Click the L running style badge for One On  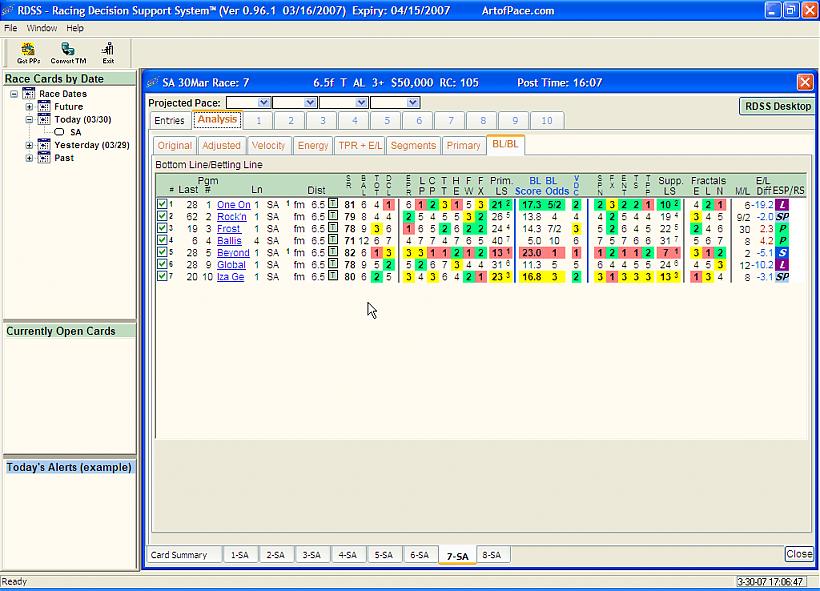pos(782,204)
